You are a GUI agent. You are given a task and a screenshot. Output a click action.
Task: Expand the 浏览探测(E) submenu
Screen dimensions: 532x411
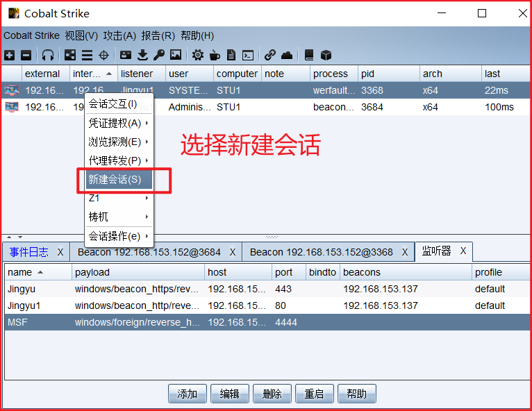[x=119, y=142]
